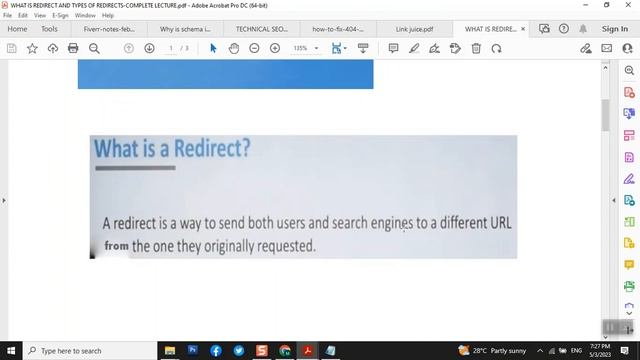Image resolution: width=640 pixels, height=360 pixels.
Task: Bookmark the file with the star icon
Action: tap(32, 49)
